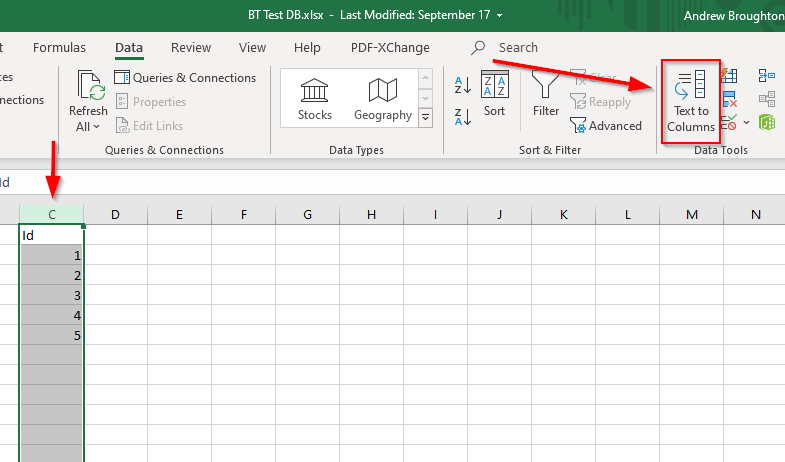The width and height of the screenshot is (785, 462).
Task: Switch to the Formulas tab
Action: coord(59,48)
